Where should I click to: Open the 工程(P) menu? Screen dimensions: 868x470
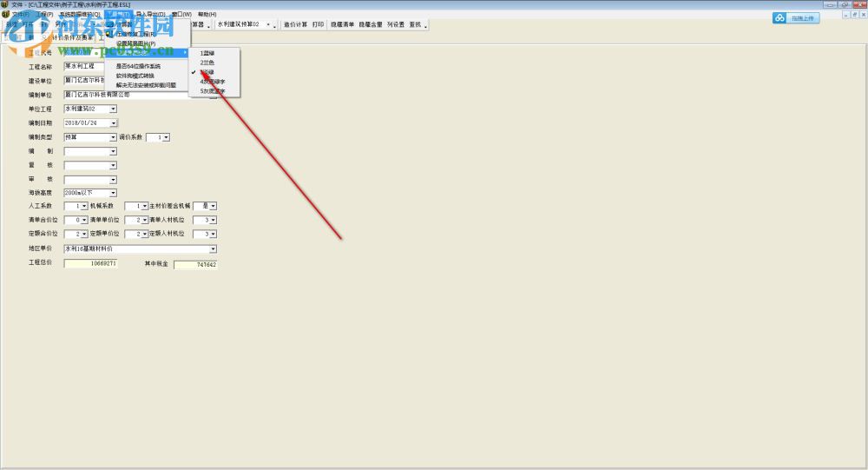(44, 15)
